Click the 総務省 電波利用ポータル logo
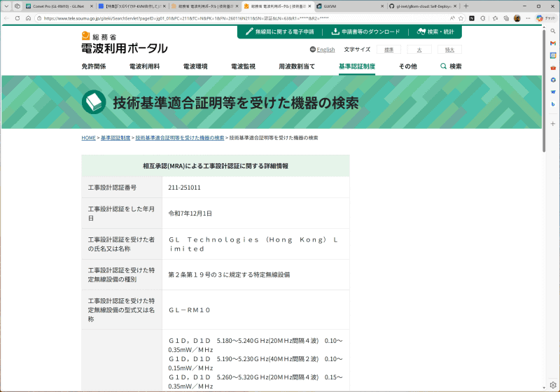 pos(125,43)
